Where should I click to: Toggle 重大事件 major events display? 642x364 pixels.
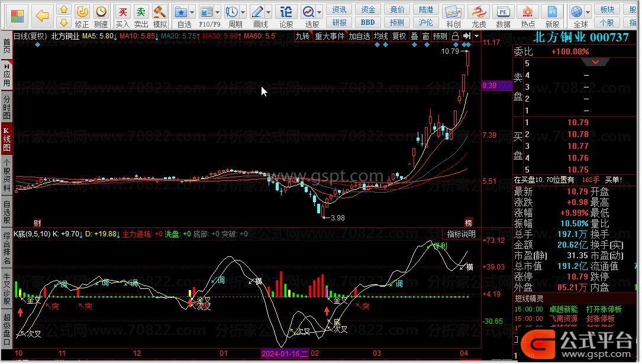pos(330,36)
